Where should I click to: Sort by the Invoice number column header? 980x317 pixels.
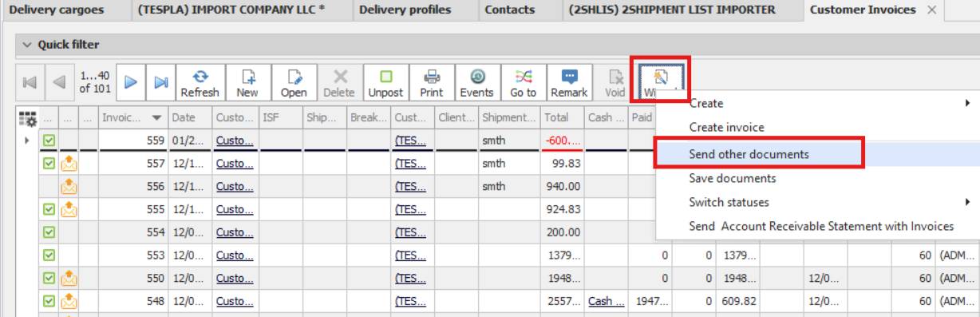pos(133,117)
